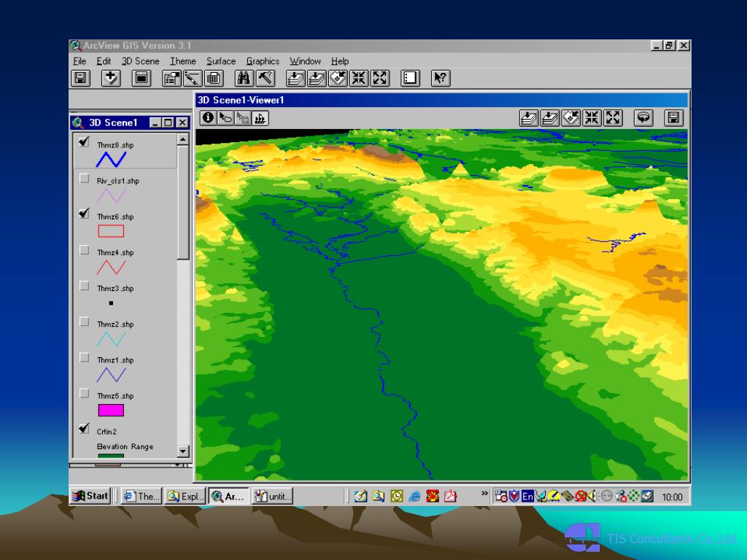Click Zoom to Full Extent in Viewer1 toolbar
The height and width of the screenshot is (560, 747).
[x=529, y=117]
